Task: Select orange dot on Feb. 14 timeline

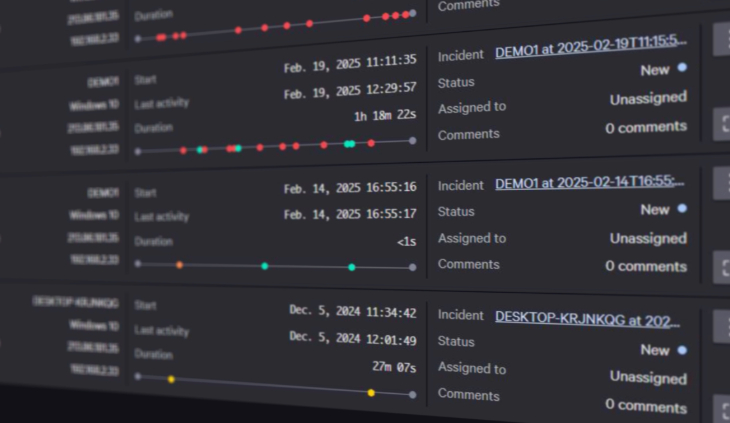Action: [x=179, y=265]
